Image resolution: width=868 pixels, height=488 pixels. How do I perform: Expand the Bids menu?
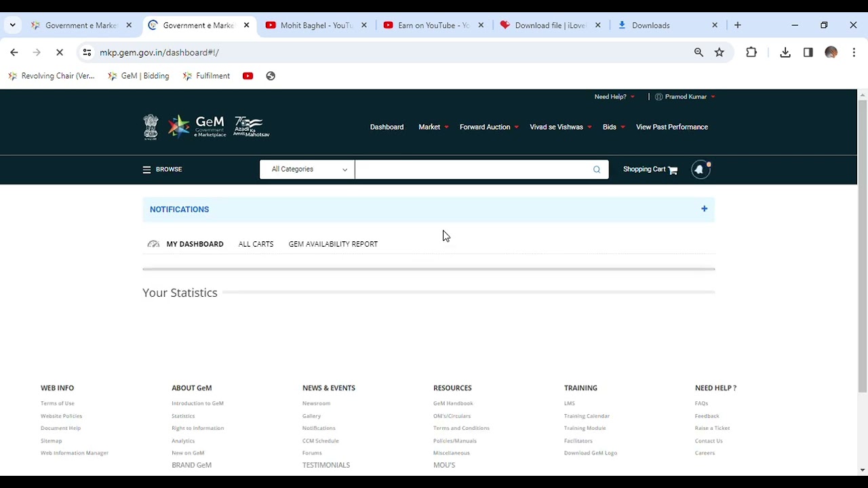click(x=614, y=127)
